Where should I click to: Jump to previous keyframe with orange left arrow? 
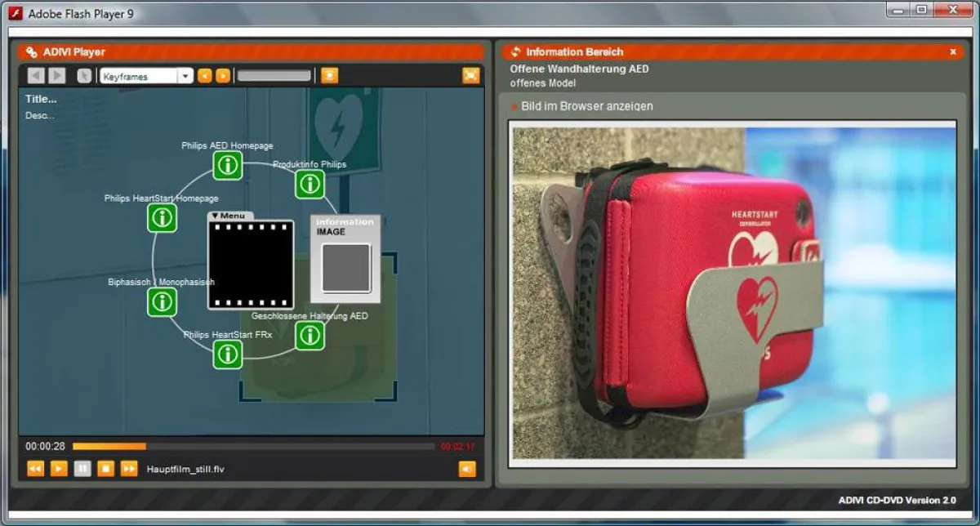pyautogui.click(x=203, y=74)
